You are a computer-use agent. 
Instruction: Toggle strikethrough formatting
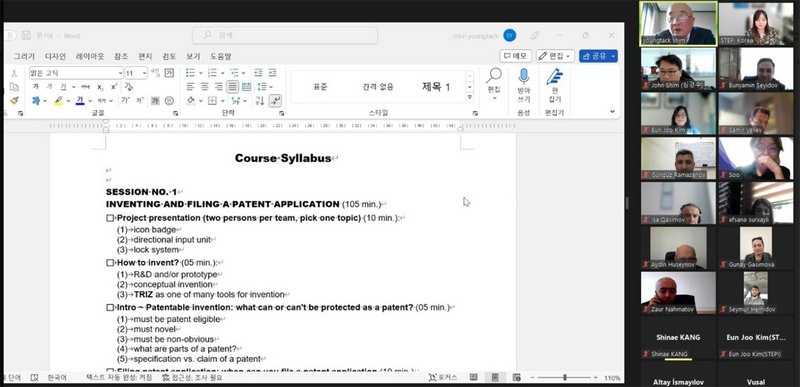(x=85, y=87)
